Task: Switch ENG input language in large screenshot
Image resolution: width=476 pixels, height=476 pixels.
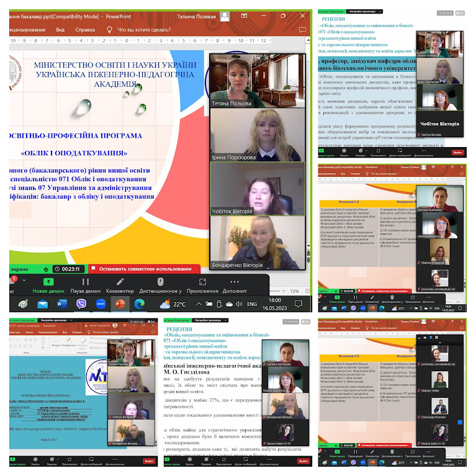Action: click(x=252, y=304)
